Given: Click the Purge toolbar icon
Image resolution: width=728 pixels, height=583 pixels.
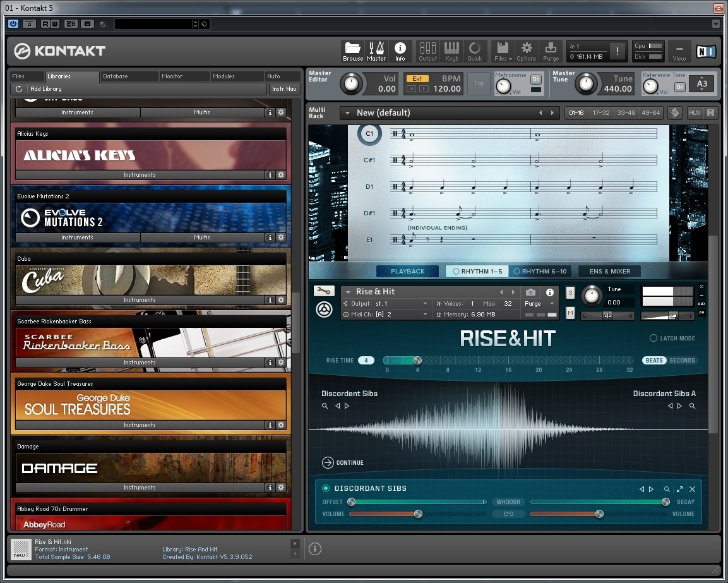Looking at the screenshot, I should (551, 51).
